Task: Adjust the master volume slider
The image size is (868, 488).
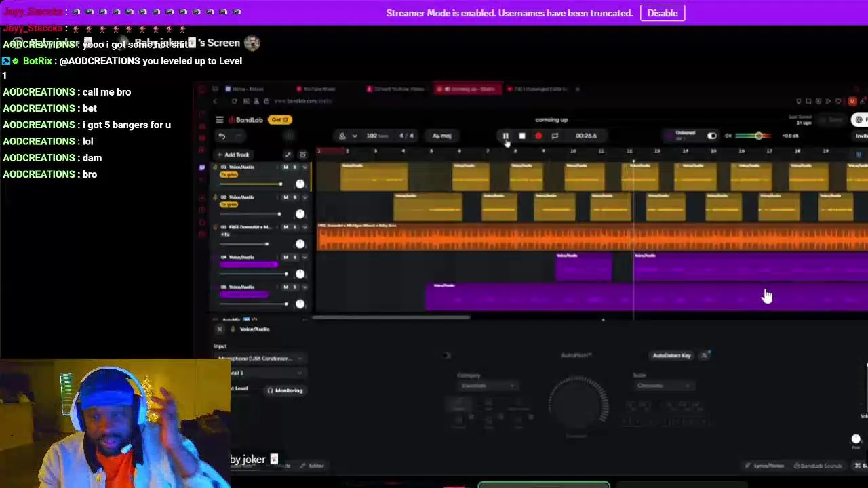Action: click(753, 136)
